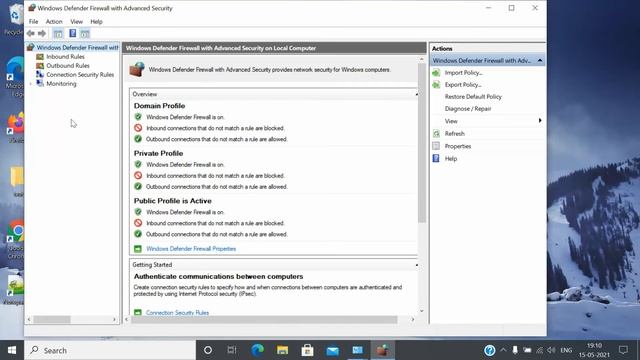The height and width of the screenshot is (360, 640).
Task: Select Inbound Rules in the tree
Action: (x=65, y=57)
